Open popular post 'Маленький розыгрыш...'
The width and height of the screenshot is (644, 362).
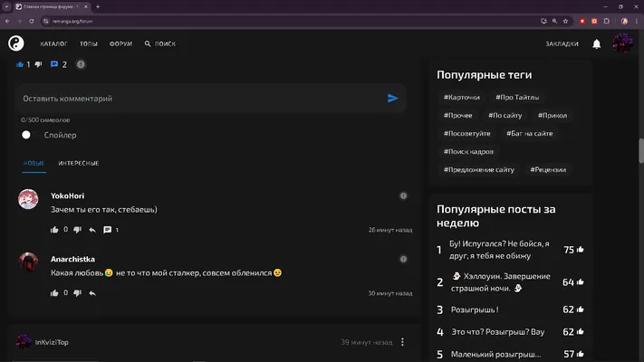(495, 354)
